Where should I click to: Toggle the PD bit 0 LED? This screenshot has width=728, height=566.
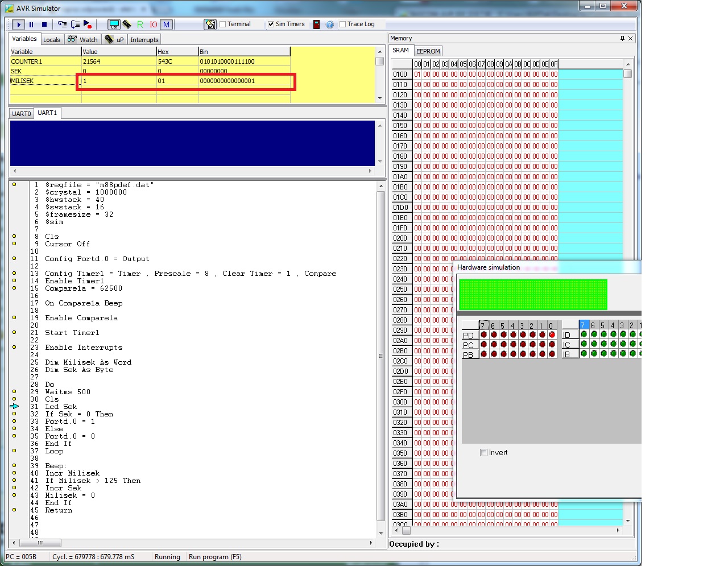point(552,335)
